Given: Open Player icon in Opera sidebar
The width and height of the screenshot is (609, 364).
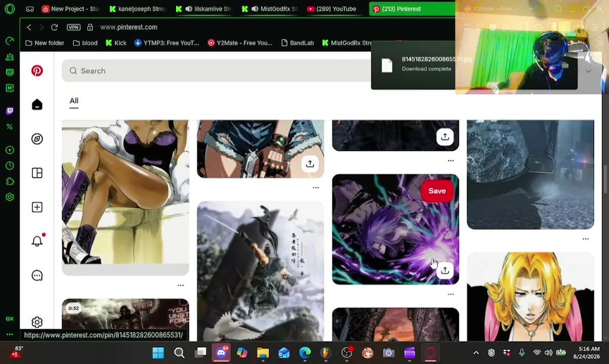Looking at the screenshot, I should coord(10,150).
